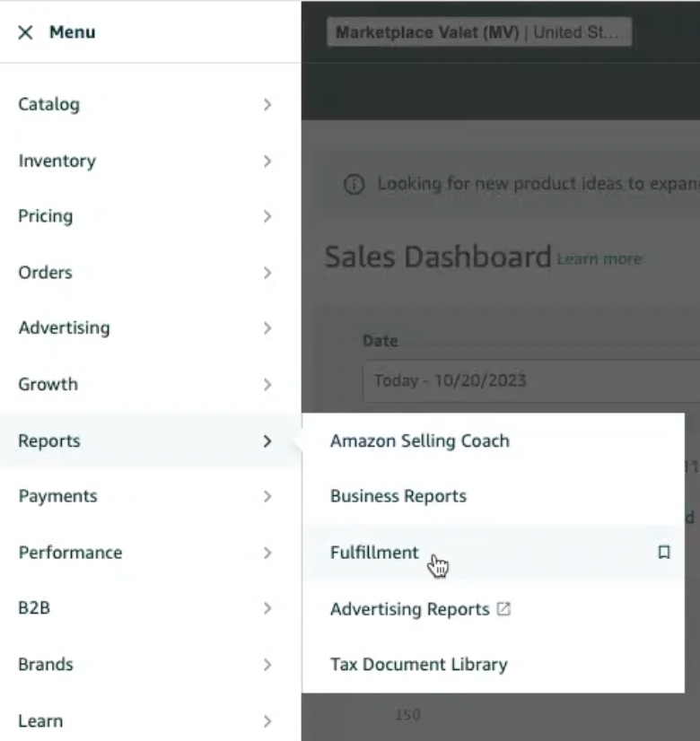The width and height of the screenshot is (700, 741).
Task: Bookmark the Fulfillment menu item
Action: [x=663, y=553]
